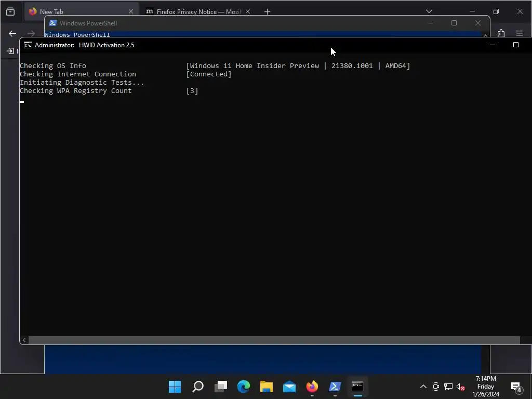Open the clock showing 7:14 PM
This screenshot has width=532, height=399.
(x=486, y=387)
